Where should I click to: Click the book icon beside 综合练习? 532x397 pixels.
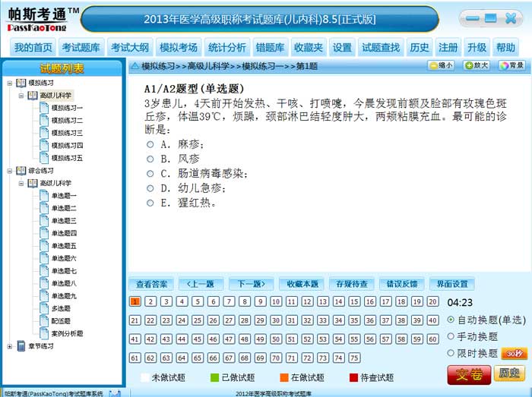click(x=20, y=171)
